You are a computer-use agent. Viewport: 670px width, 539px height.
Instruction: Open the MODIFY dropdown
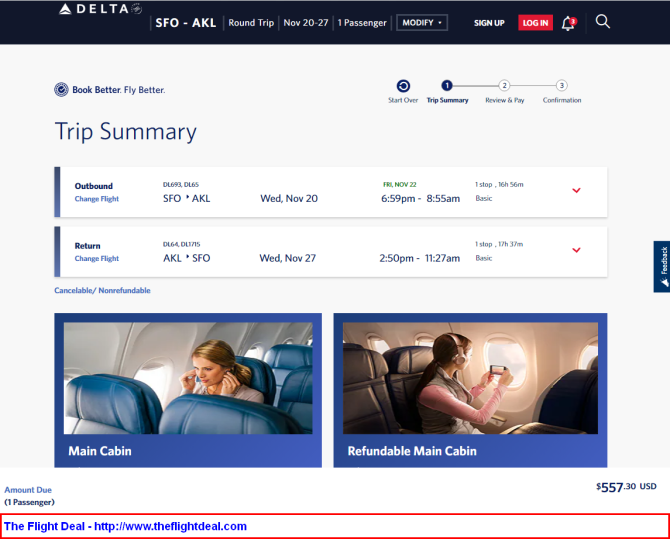point(422,23)
